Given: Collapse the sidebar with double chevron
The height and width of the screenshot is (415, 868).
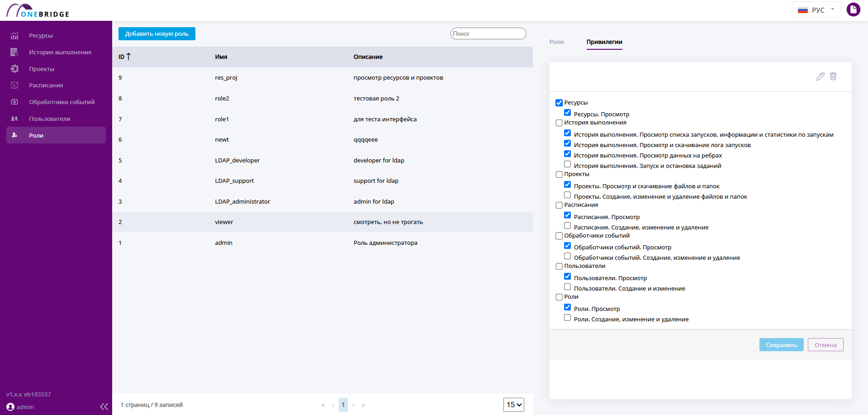Looking at the screenshot, I should click(104, 406).
